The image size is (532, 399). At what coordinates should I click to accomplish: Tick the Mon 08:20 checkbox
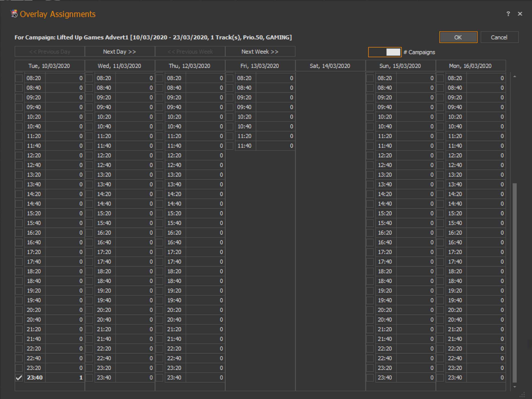[440, 78]
